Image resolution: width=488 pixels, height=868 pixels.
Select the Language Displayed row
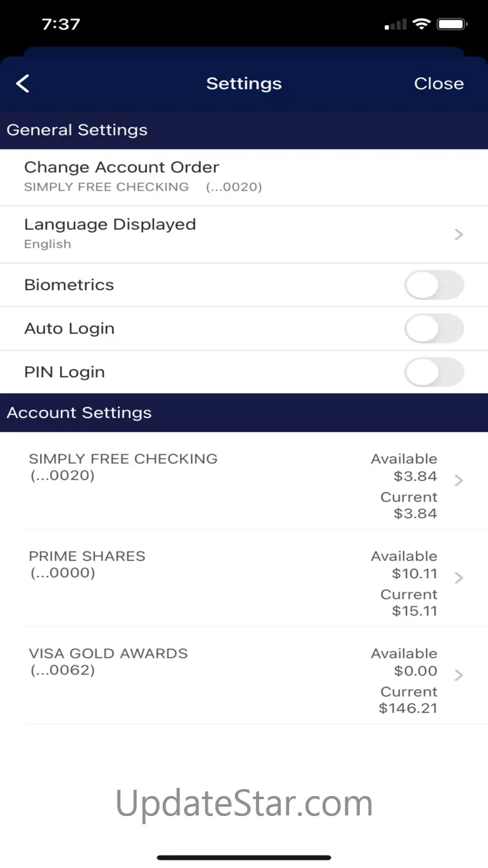[110, 225]
